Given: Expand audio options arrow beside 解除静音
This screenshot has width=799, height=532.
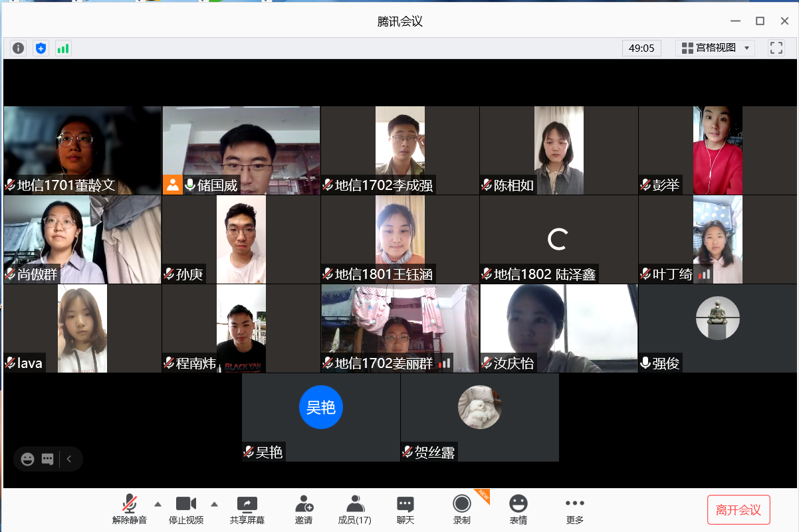Looking at the screenshot, I should tap(158, 503).
